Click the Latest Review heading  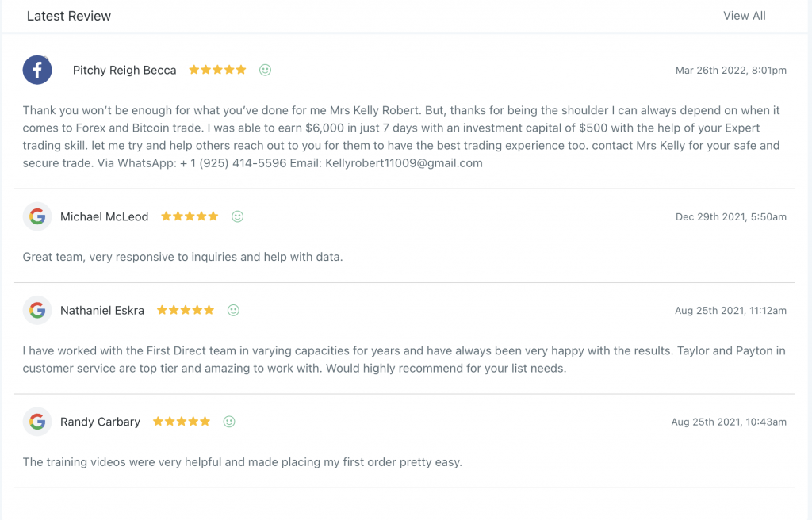coord(69,16)
